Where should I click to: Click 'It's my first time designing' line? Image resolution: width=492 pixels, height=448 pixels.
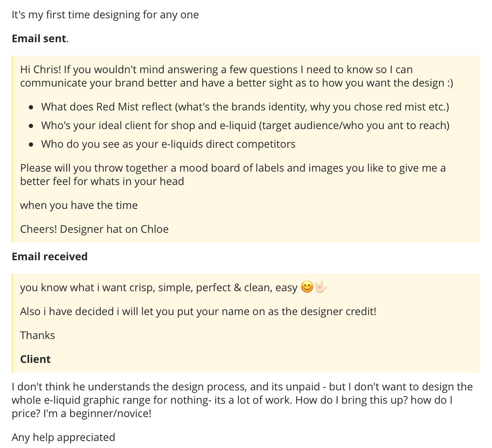coord(105,14)
